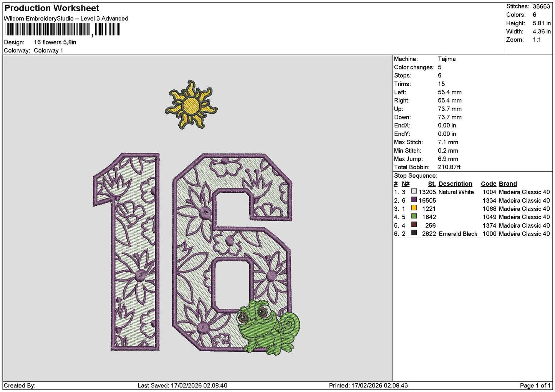555x392 pixels.
Task: Select the Right value 55.4 mm
Action: 450,101
